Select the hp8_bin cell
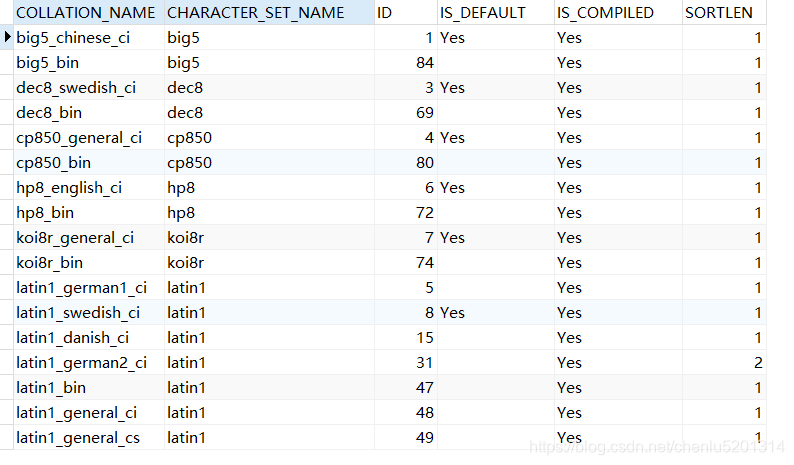Screen dimensions: 794x465 [89, 212]
